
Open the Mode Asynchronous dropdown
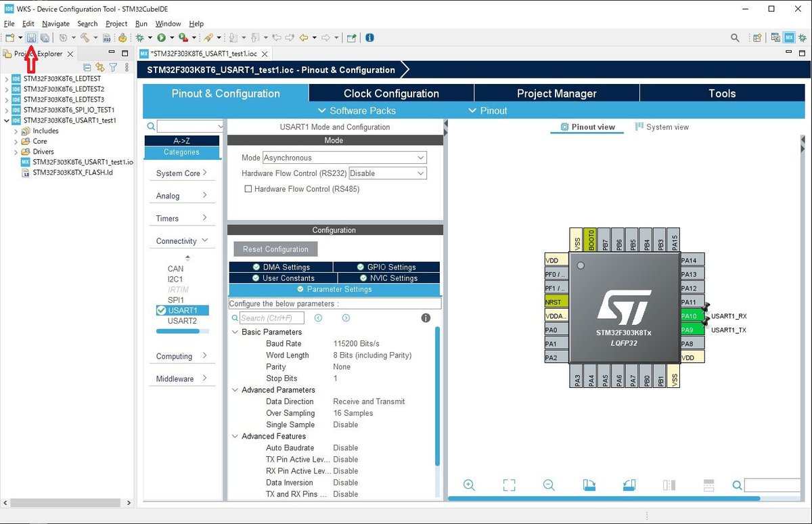[421, 158]
